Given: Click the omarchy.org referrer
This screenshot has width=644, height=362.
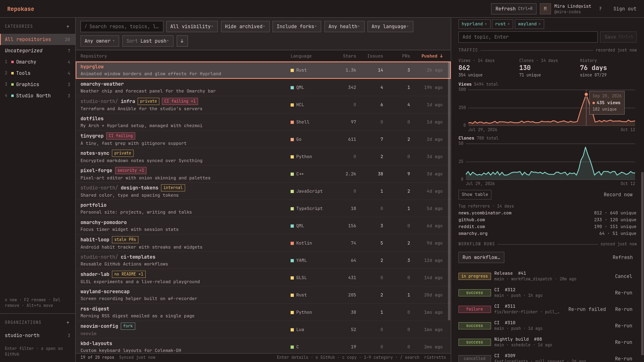Looking at the screenshot, I should [x=473, y=234].
